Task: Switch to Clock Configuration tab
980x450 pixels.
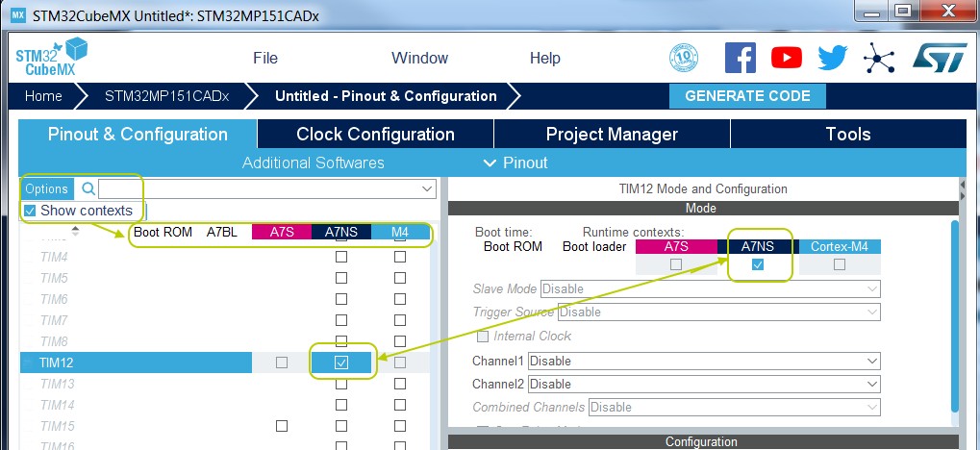Action: pos(375,134)
